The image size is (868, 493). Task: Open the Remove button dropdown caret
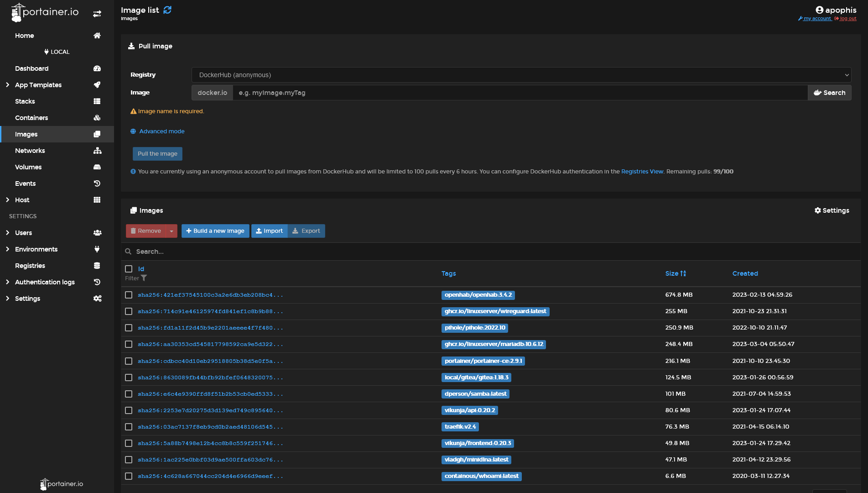(x=172, y=231)
